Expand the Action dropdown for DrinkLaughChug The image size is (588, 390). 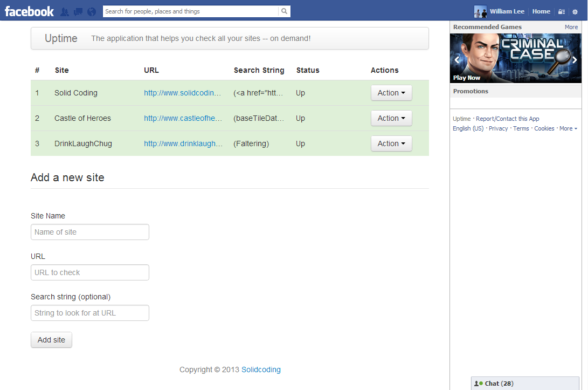[x=391, y=143]
